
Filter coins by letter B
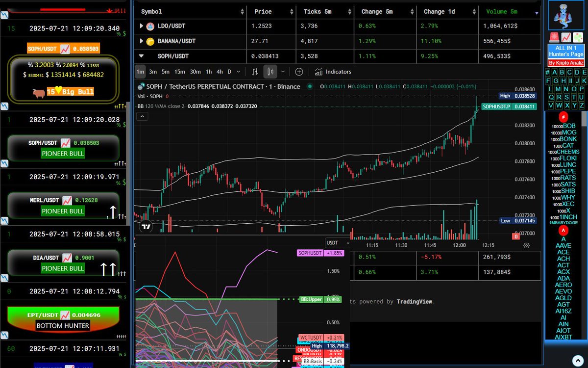click(x=562, y=72)
